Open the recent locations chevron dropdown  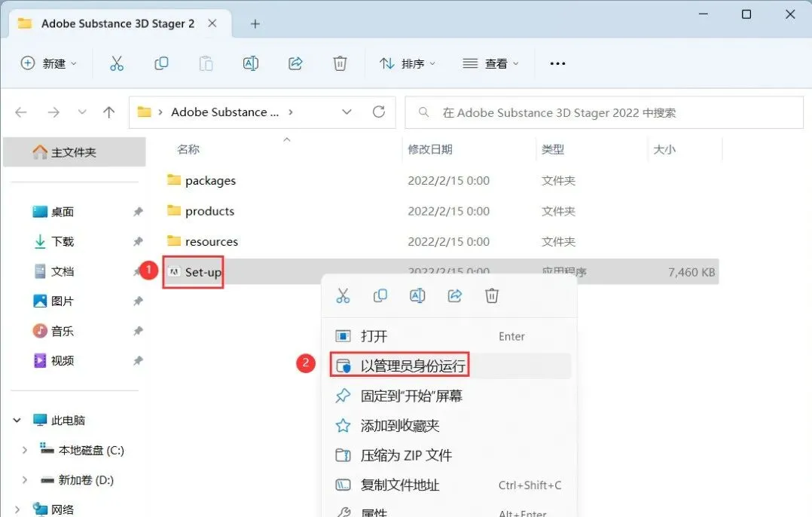[82, 112]
